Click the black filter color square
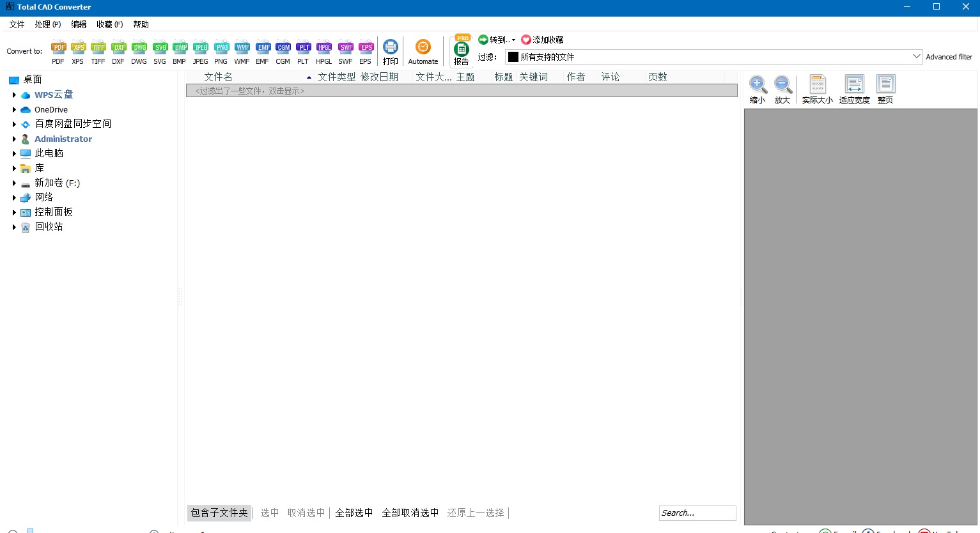The image size is (980, 533). click(x=513, y=57)
